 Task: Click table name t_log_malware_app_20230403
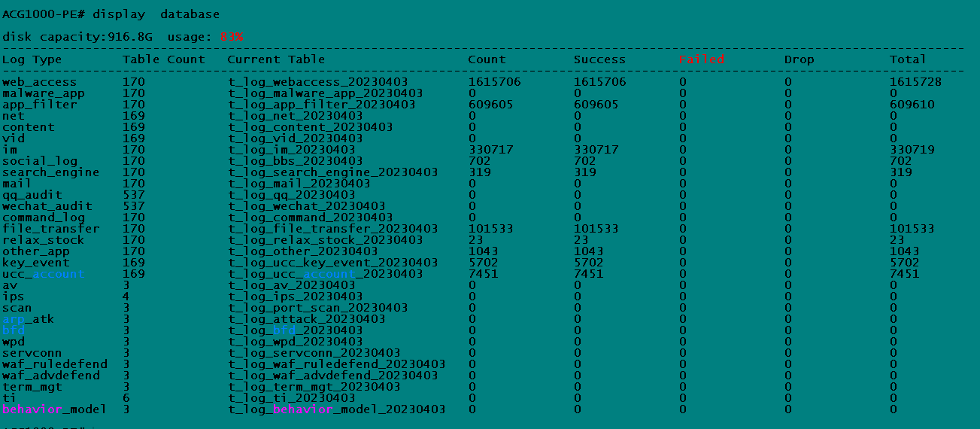click(326, 93)
